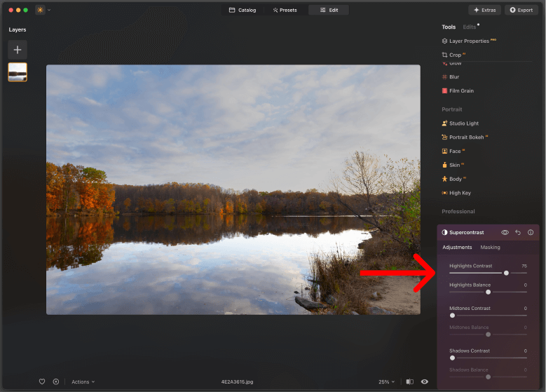Select the photo layer thumbnail

tap(18, 72)
